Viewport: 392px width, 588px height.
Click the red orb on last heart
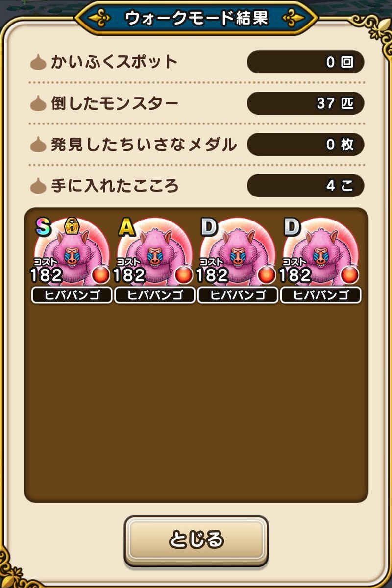point(350,275)
